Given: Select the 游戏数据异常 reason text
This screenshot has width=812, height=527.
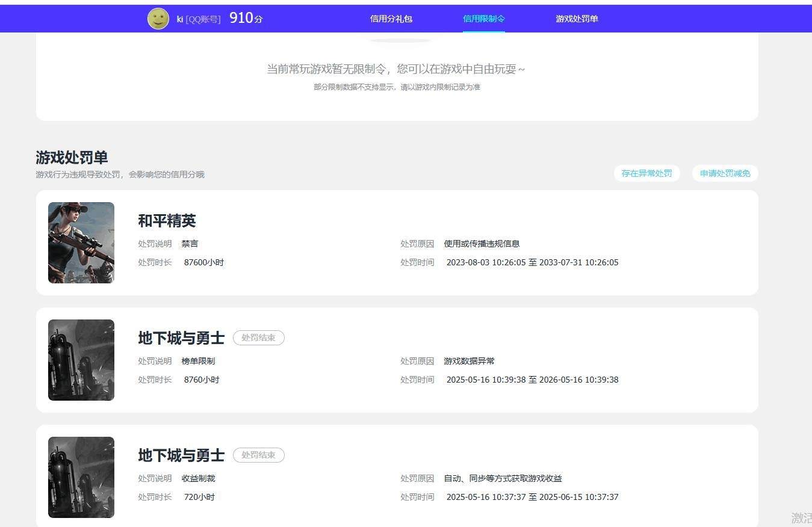Looking at the screenshot, I should (469, 361).
